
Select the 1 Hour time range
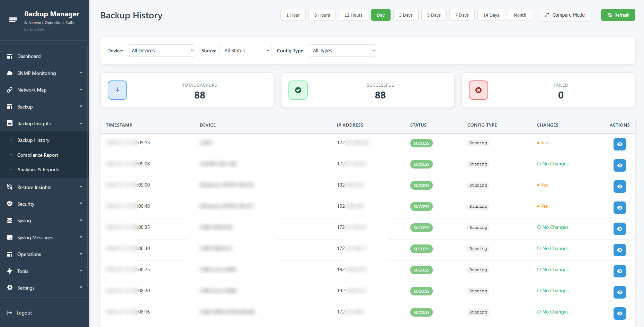tap(293, 15)
